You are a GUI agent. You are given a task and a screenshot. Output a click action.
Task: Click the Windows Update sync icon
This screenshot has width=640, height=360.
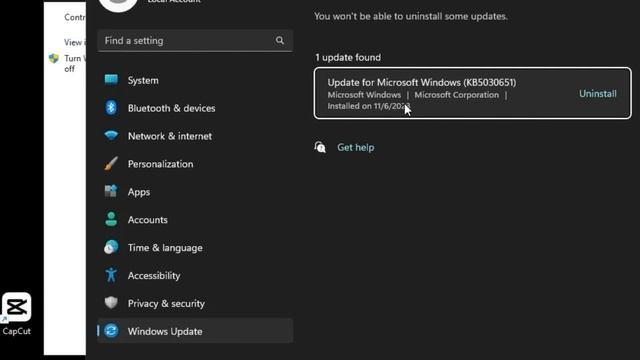(x=111, y=331)
